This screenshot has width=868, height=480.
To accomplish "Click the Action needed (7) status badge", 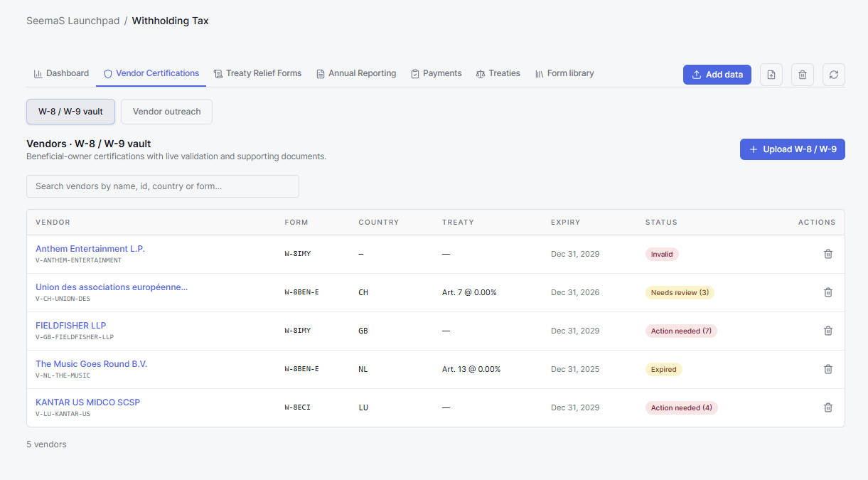I will click(681, 331).
